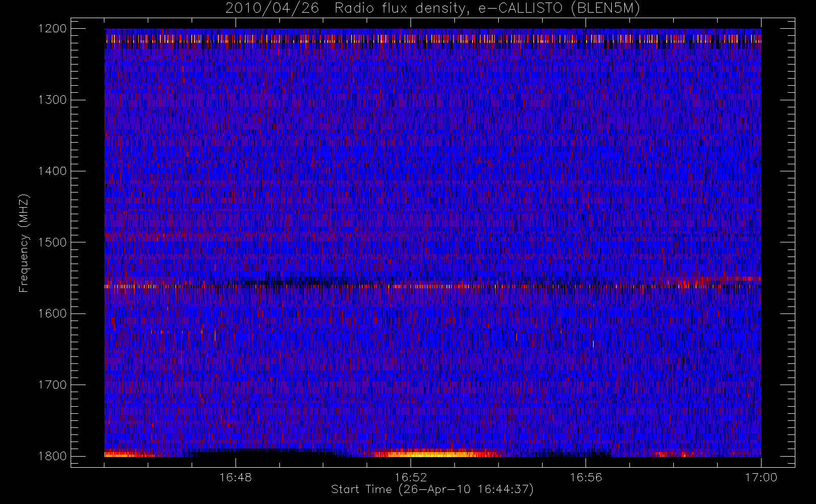Click the "Start Time (26-Apr-10 16:44:37)" axis label
The image size is (816, 504).
432,489
